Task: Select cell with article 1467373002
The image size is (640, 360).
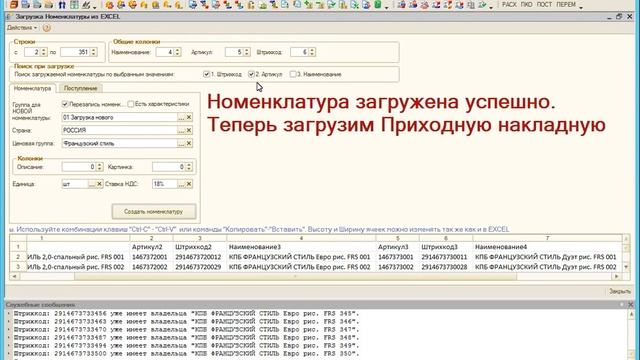Action: click(x=397, y=267)
